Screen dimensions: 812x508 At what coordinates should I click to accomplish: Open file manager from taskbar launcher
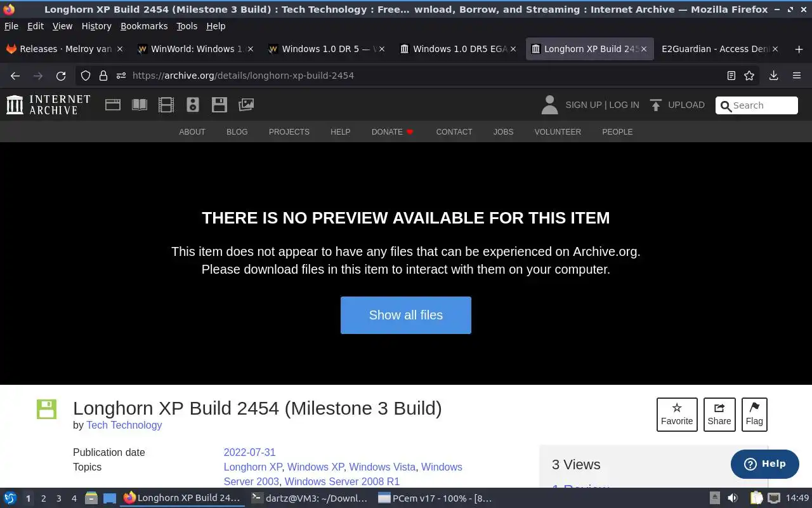(x=91, y=498)
